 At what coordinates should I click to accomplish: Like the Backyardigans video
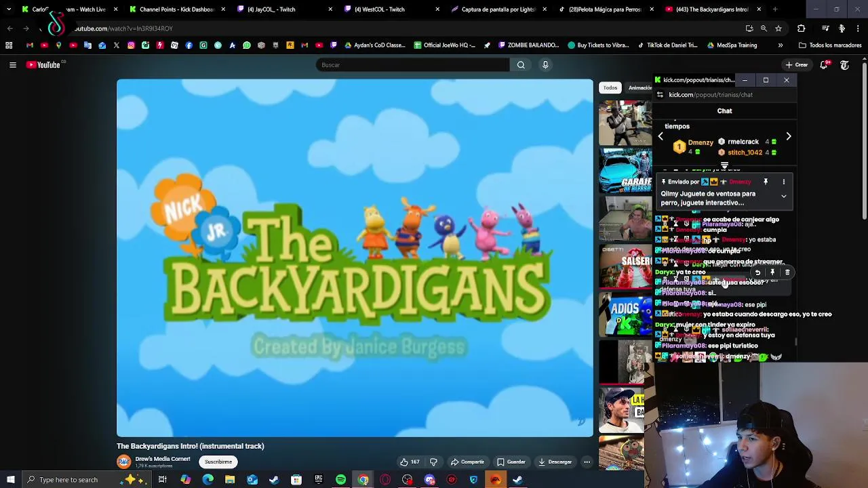(x=410, y=462)
